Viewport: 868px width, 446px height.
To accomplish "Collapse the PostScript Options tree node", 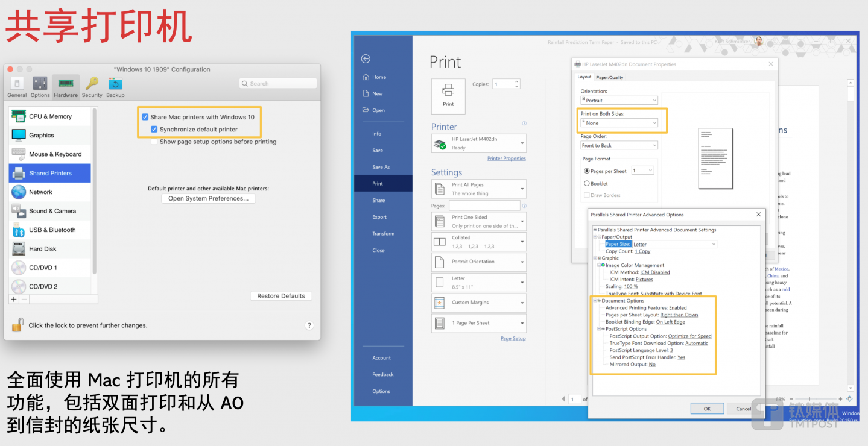I will tap(599, 329).
